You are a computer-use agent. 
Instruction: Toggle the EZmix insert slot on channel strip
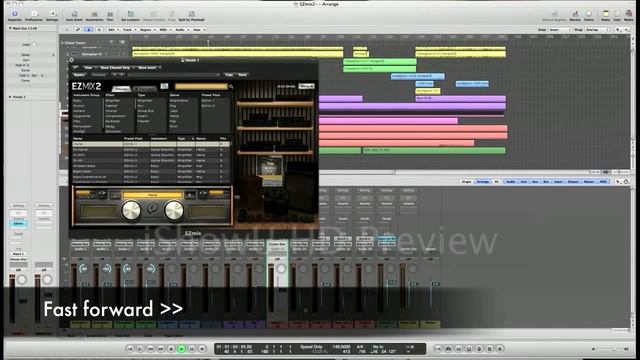click(x=18, y=224)
